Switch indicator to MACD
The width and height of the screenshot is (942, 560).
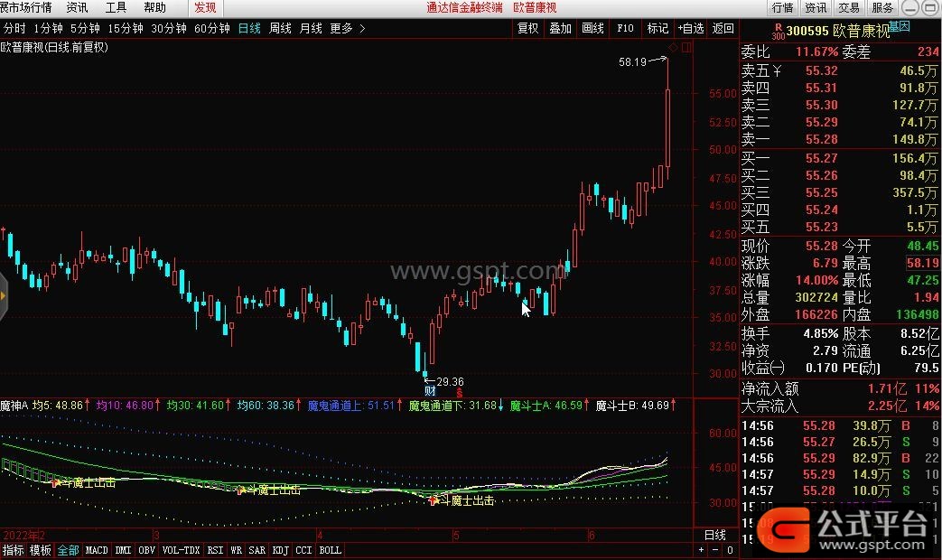(97, 550)
